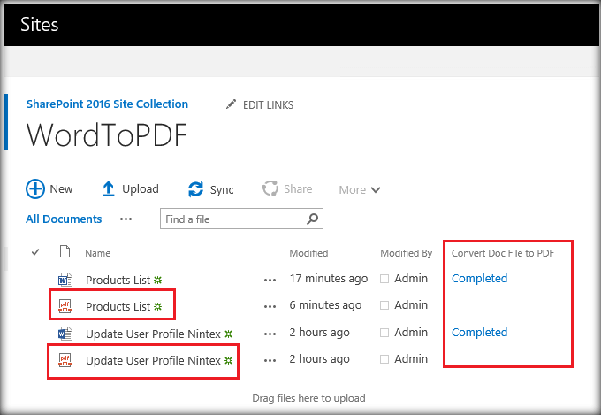The width and height of the screenshot is (602, 416).
Task: Open the Sites link in the top bar
Action: click(39, 25)
